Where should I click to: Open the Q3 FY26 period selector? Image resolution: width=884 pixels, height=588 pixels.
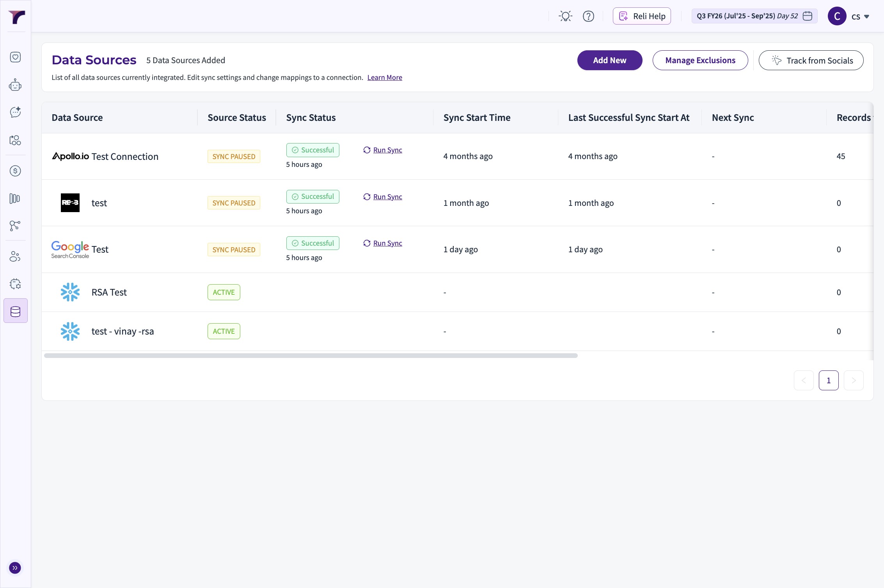[x=747, y=16]
